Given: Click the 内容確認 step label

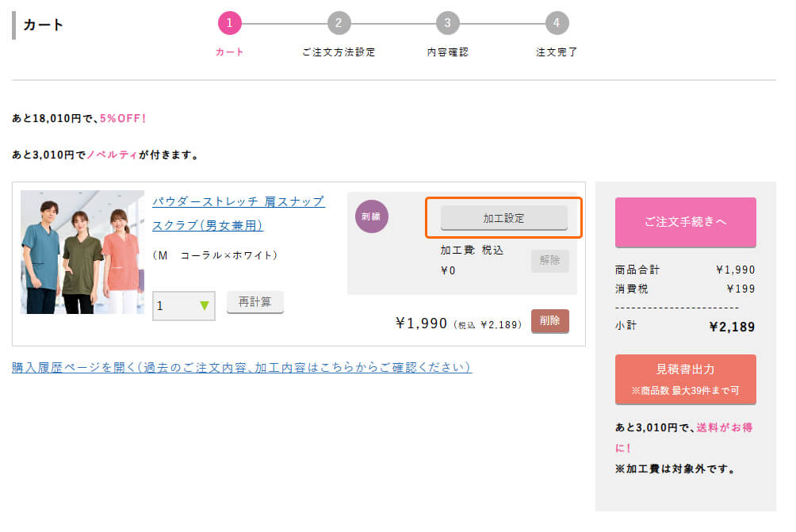Looking at the screenshot, I should [447, 52].
